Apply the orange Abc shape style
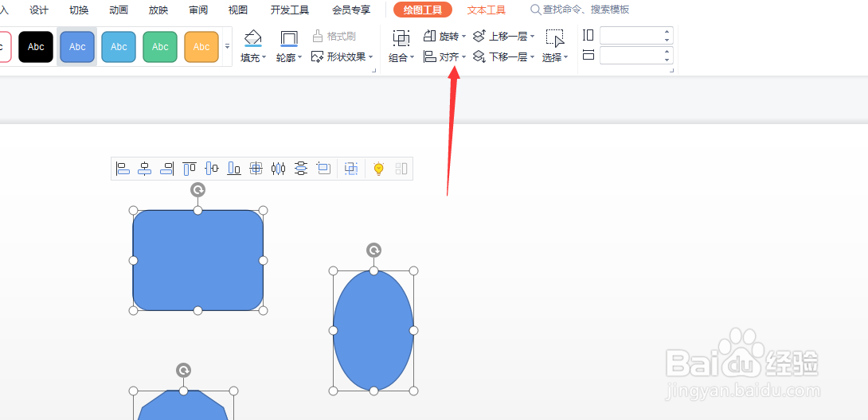This screenshot has height=420, width=868. pyautogui.click(x=201, y=47)
